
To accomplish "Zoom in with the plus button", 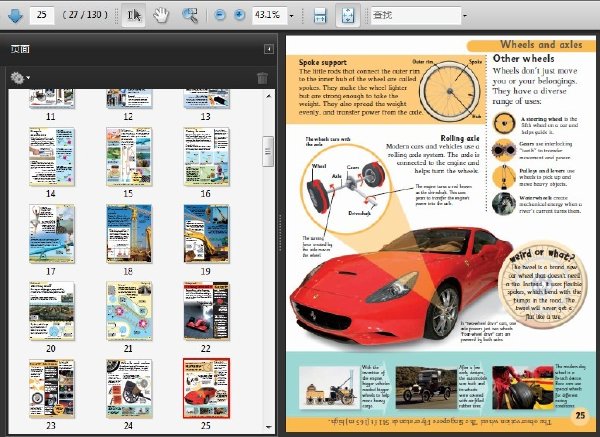I will pyautogui.click(x=240, y=15).
